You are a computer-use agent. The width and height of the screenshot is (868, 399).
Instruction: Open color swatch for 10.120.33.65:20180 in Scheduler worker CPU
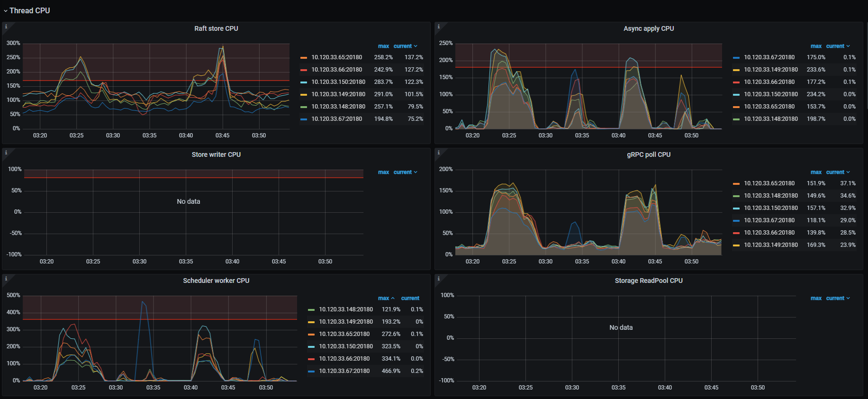[x=311, y=335]
